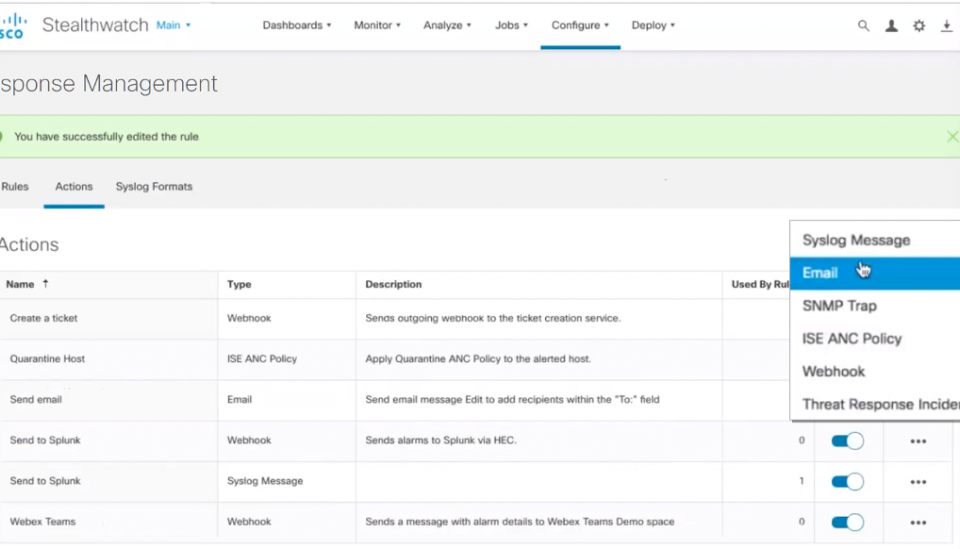Select Threat Response Incident menu option
Screen dimensions: 960x549
pos(875,404)
